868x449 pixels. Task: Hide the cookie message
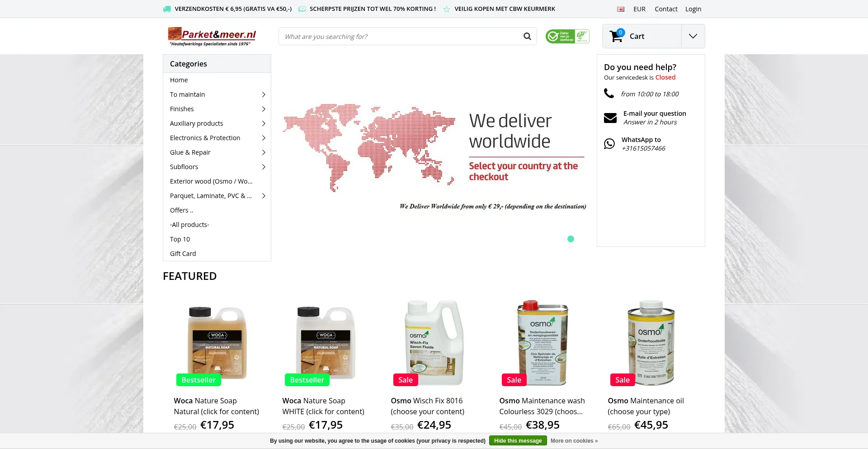click(518, 441)
